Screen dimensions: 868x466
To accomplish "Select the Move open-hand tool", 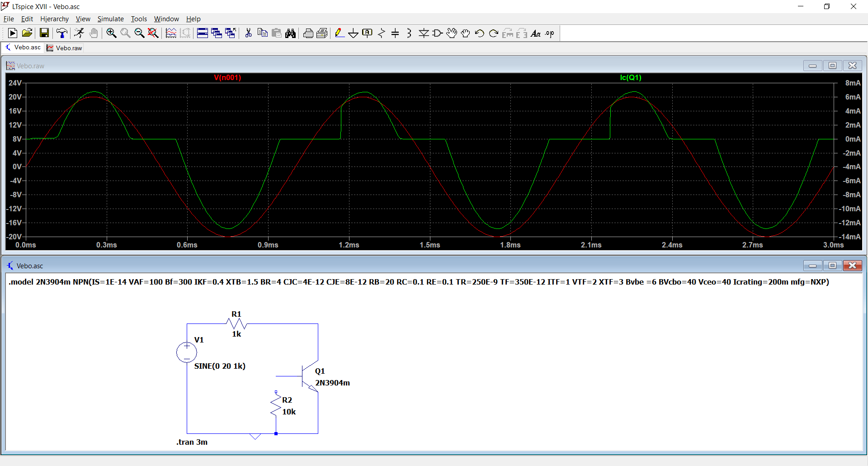I will pyautogui.click(x=452, y=33).
